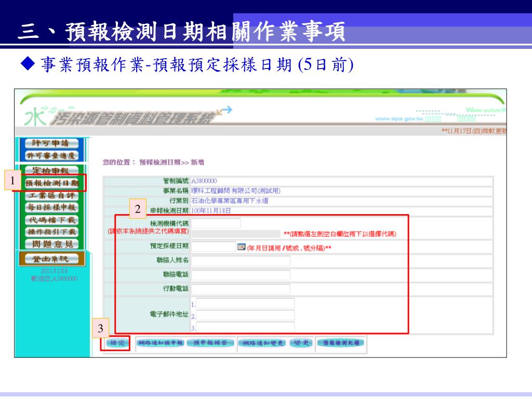Screen dimensions: 532x399
Task: Click the 管制編號 value A3800000
Action: point(204,181)
